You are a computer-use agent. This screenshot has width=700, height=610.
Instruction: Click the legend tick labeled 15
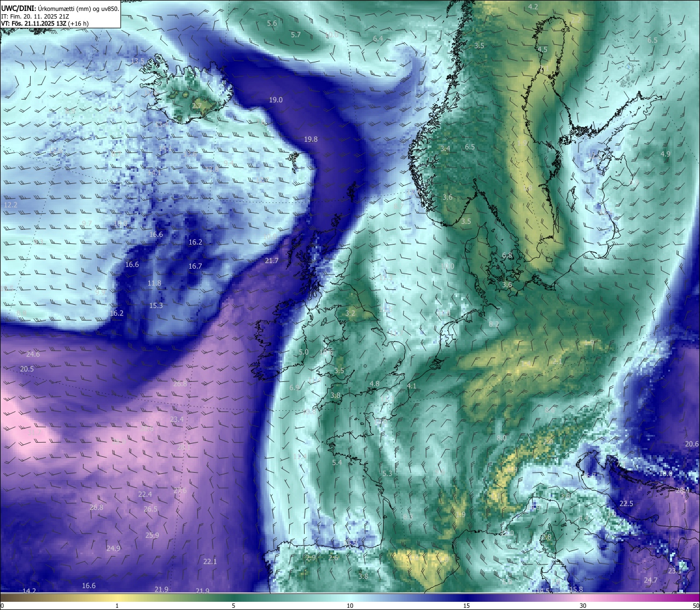(x=466, y=606)
